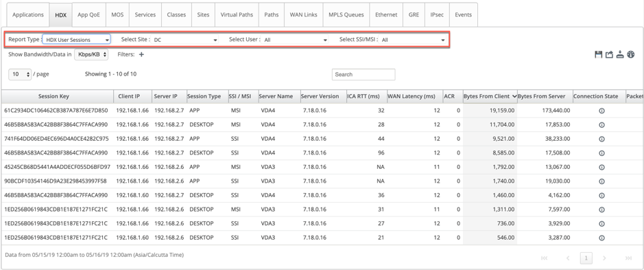Change the Kbps/KB bandwidth unit dropdown
Image resolution: width=644 pixels, height=270 pixels.
click(x=91, y=54)
